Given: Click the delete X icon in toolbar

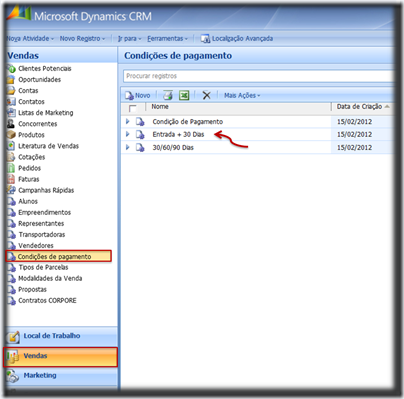Looking at the screenshot, I should click(207, 95).
